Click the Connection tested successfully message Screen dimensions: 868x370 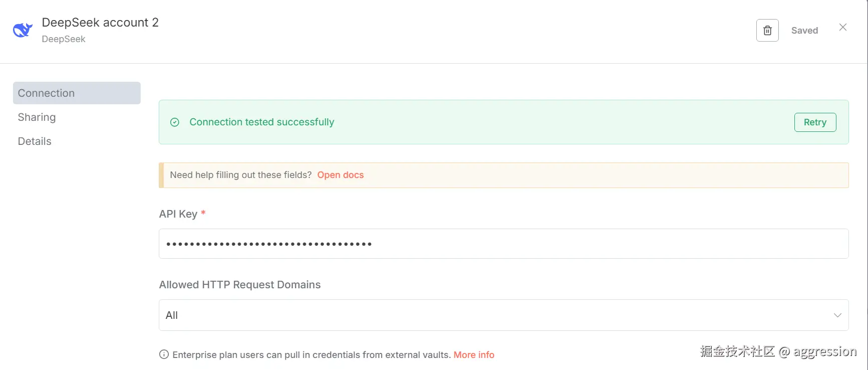[x=261, y=122]
